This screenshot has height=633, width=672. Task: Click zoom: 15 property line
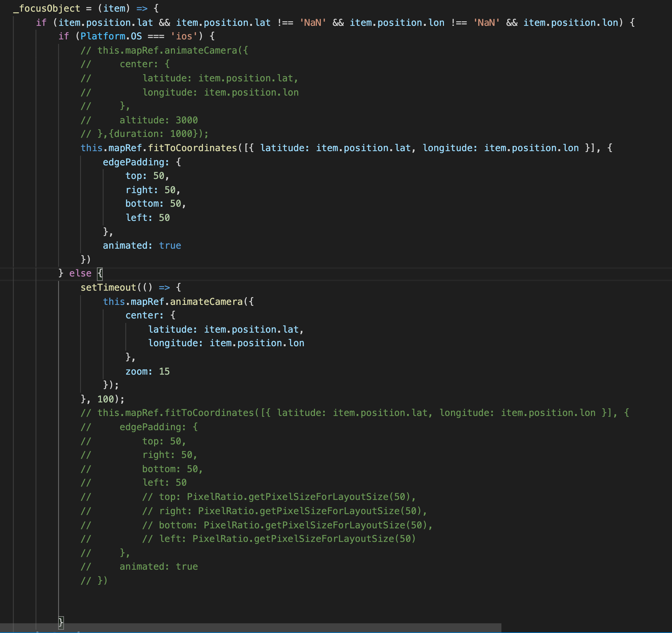pos(147,371)
